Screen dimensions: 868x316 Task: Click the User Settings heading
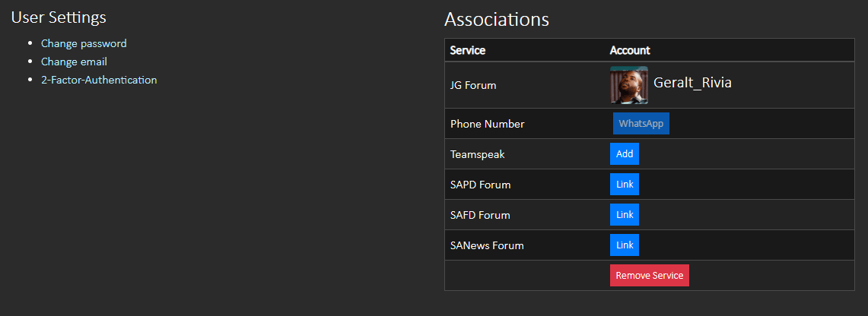[59, 17]
